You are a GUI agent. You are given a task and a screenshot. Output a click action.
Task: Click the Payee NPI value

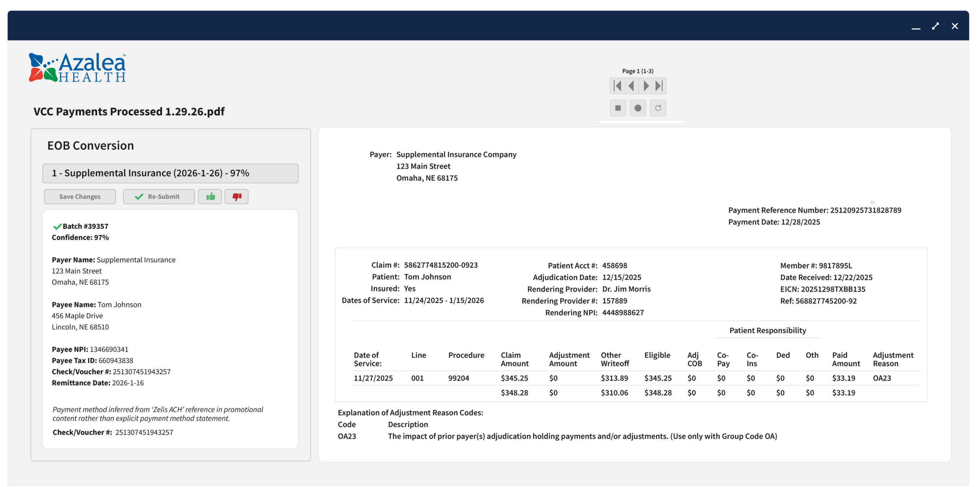click(x=109, y=349)
